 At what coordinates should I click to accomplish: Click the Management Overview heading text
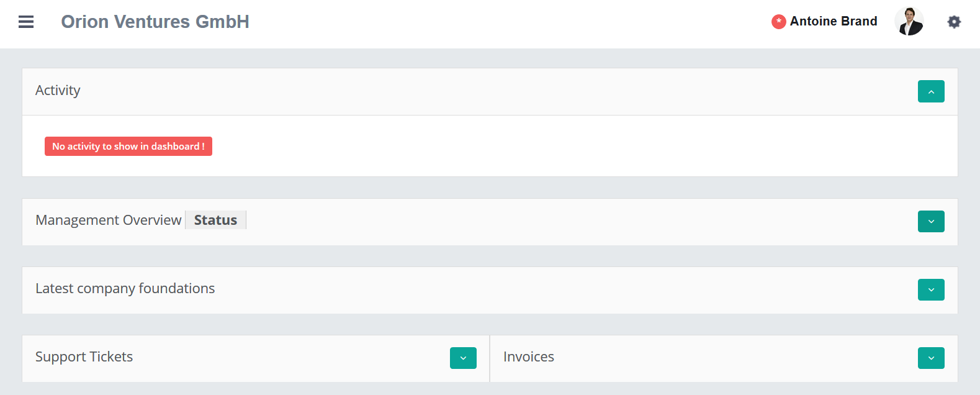point(108,220)
